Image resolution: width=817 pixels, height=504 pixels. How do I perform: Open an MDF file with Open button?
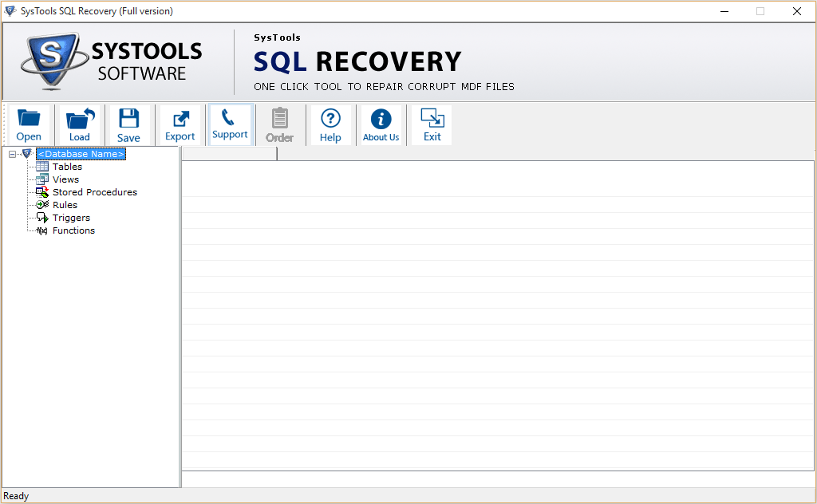(29, 125)
